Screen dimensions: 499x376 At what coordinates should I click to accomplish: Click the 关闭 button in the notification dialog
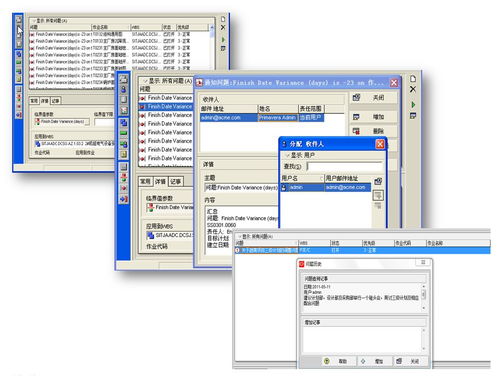pyautogui.click(x=373, y=98)
